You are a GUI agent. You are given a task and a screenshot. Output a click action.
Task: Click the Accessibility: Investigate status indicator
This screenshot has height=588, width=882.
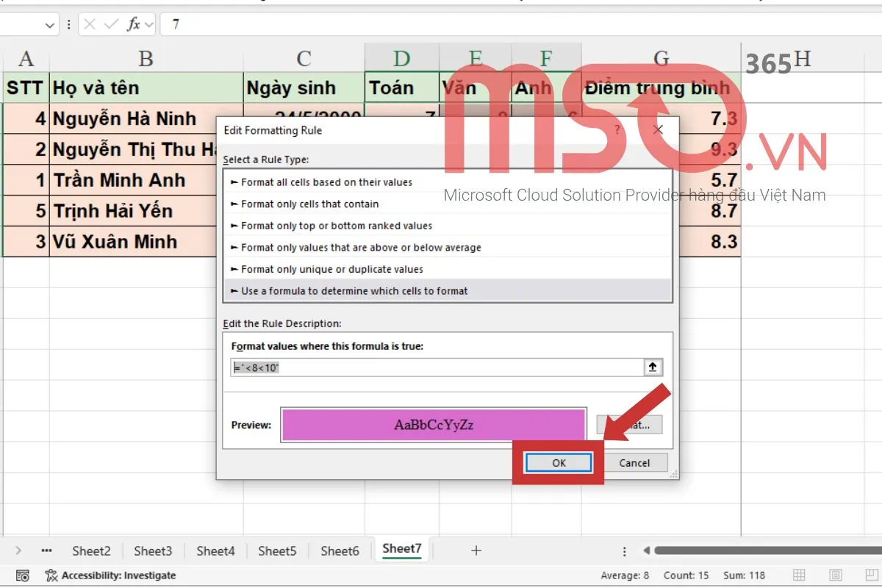pyautogui.click(x=111, y=576)
